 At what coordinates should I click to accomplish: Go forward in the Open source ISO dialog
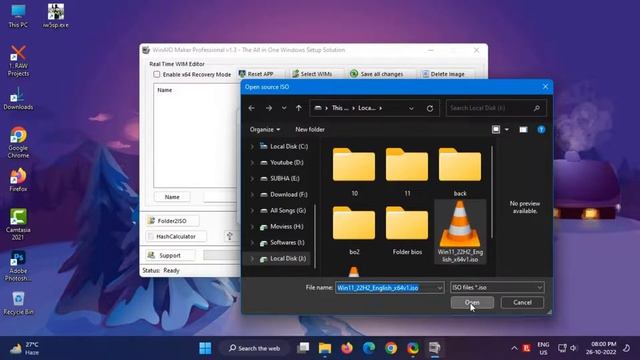[x=269, y=108]
